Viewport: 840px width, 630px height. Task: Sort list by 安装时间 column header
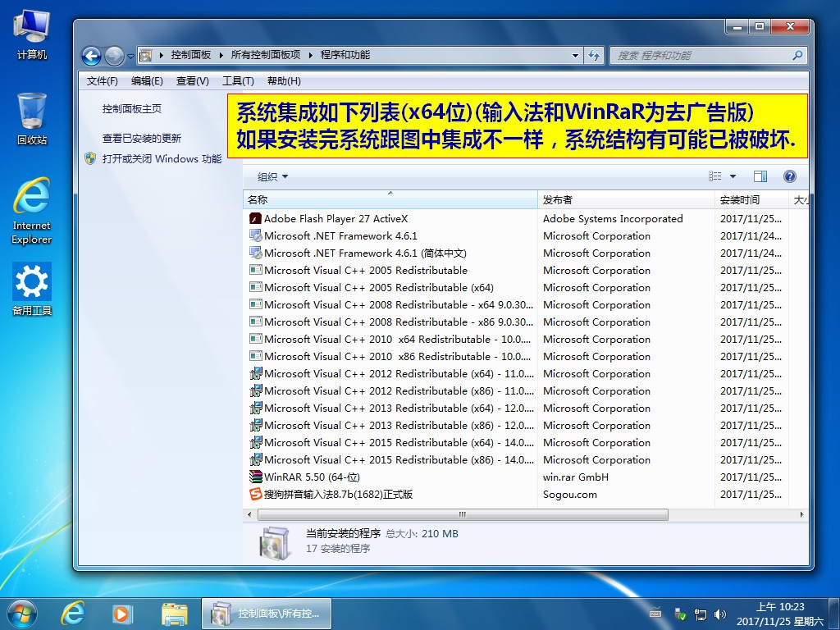tap(751, 200)
